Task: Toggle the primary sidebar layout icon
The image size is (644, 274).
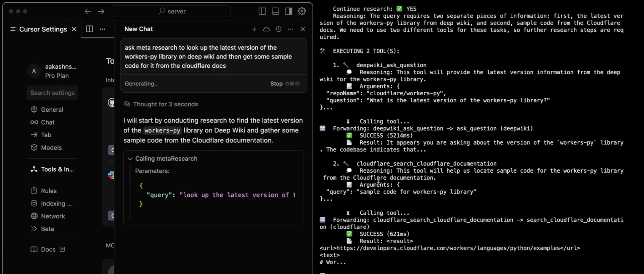Action: point(262,11)
